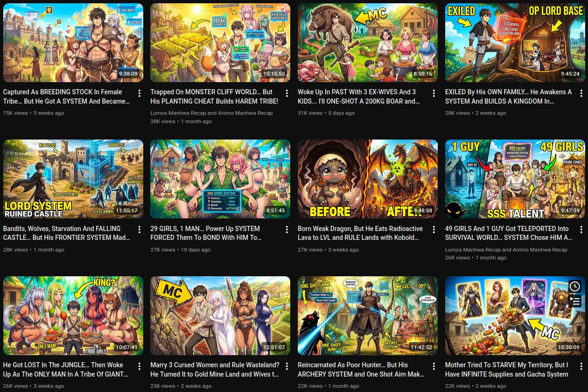This screenshot has height=392, width=588.
Task: Open action menu for "Bandits, Wolves, Starvation" video
Action: coord(139,230)
